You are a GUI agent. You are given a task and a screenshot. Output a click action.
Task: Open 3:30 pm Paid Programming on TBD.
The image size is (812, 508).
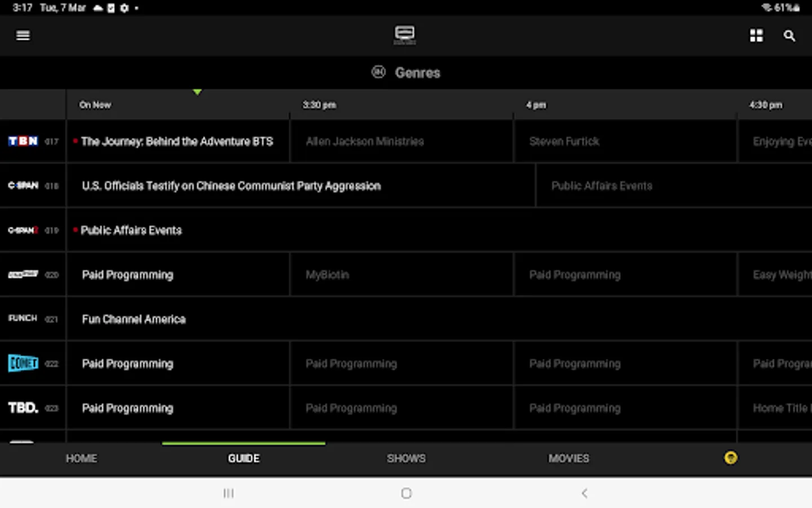(401, 408)
